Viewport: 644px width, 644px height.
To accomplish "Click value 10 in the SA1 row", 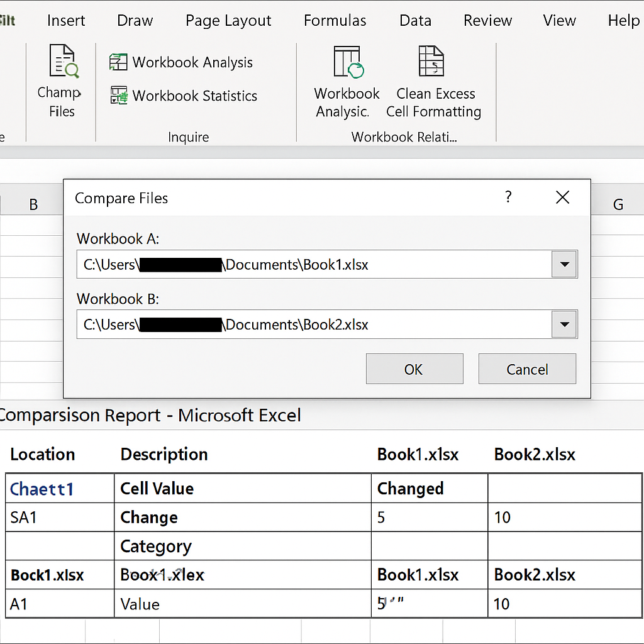I will [x=565, y=518].
